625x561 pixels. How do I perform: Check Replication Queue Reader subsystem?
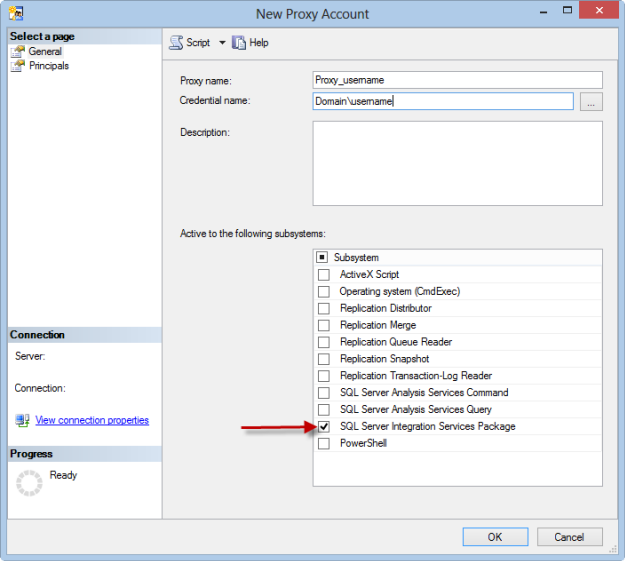[324, 342]
